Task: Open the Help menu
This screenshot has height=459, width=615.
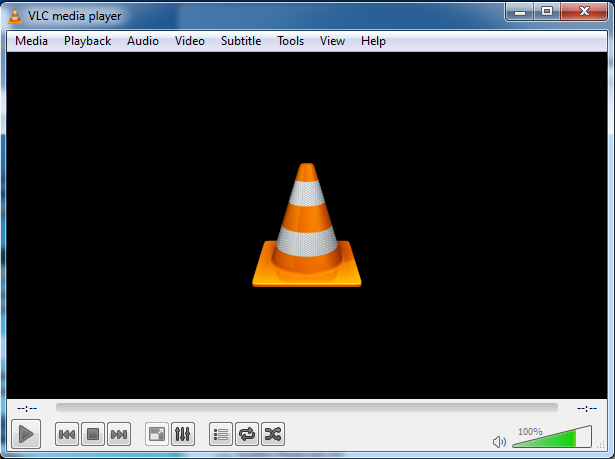Action: tap(373, 41)
